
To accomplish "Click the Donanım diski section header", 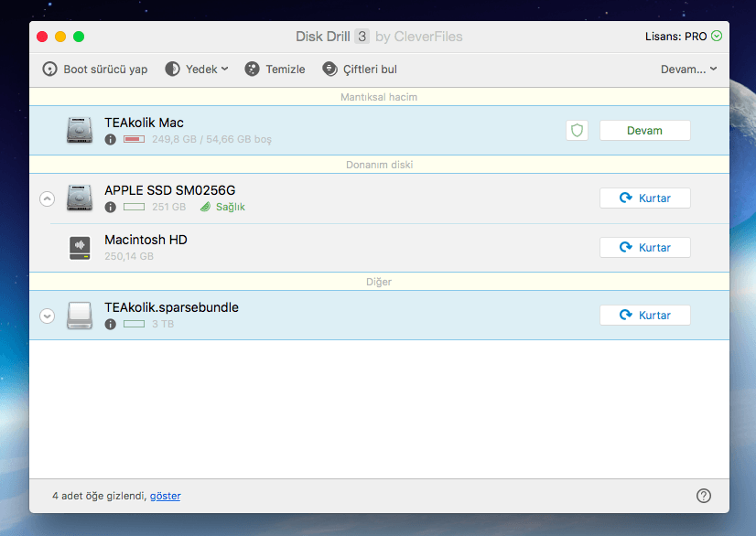I will (x=379, y=165).
